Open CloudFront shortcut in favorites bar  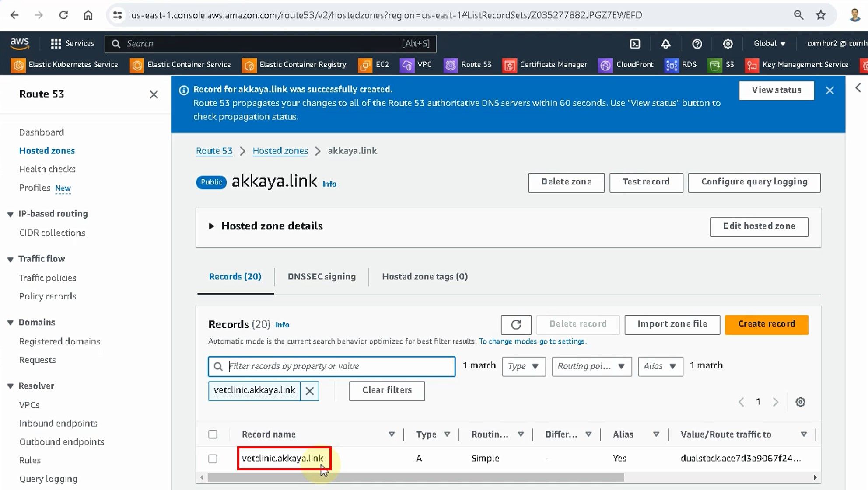[626, 65]
